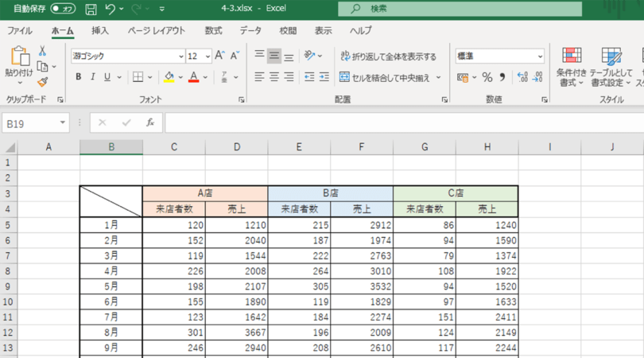Open 条件付き書式 conditional formatting
This screenshot has width=644, height=358.
[x=570, y=67]
